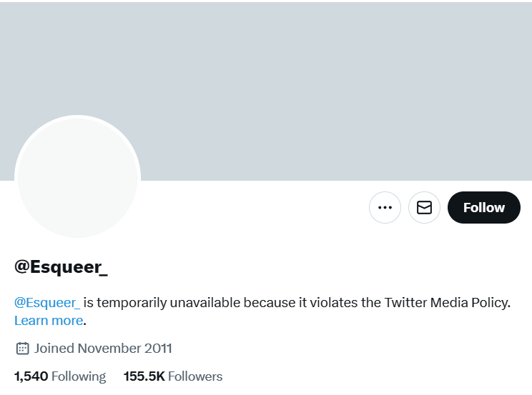Open the three-dot more options menu
Image resolution: width=532 pixels, height=395 pixels.
[385, 208]
